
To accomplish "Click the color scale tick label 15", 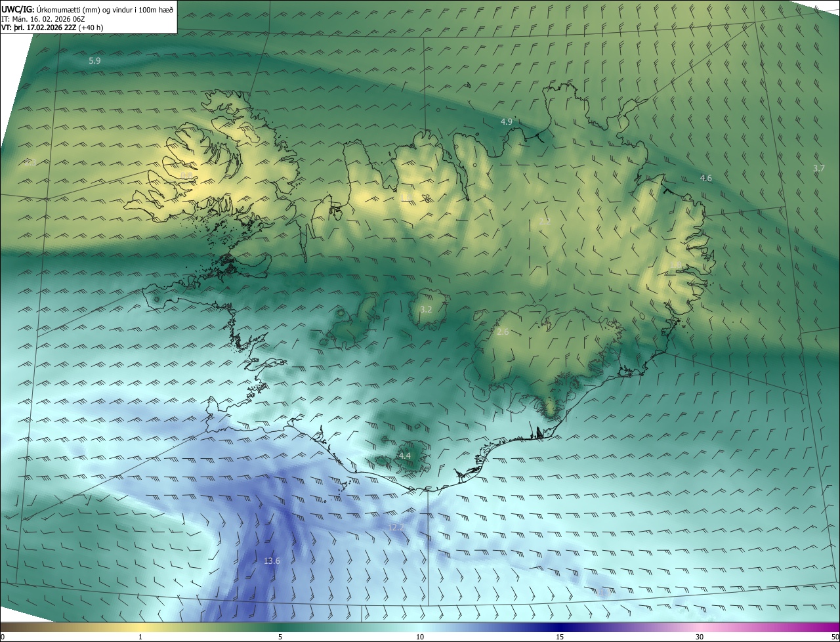I will point(560,637).
